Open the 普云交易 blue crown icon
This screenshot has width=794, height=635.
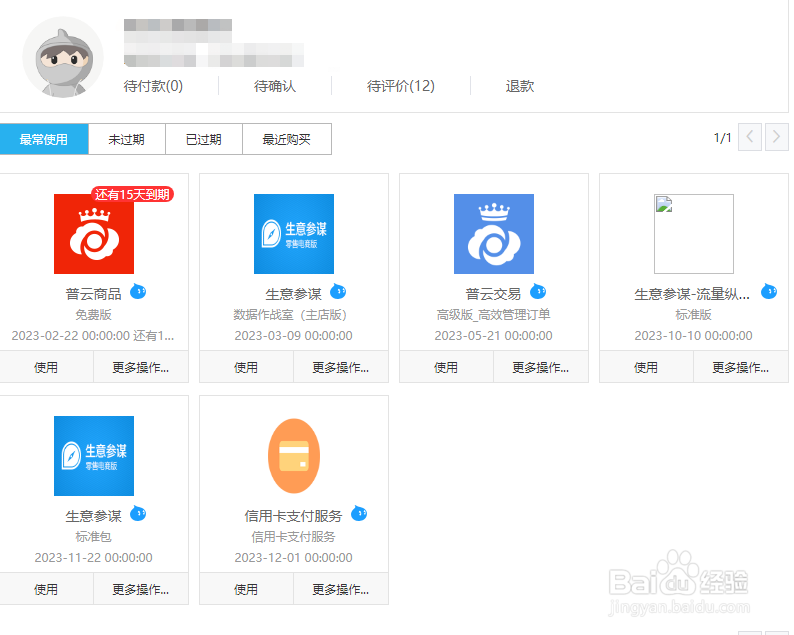click(494, 234)
